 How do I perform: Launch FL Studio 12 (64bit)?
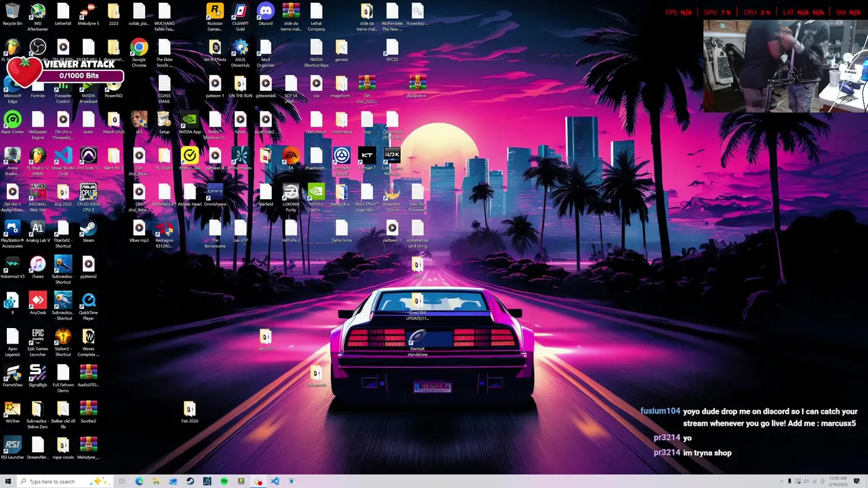pos(38,163)
